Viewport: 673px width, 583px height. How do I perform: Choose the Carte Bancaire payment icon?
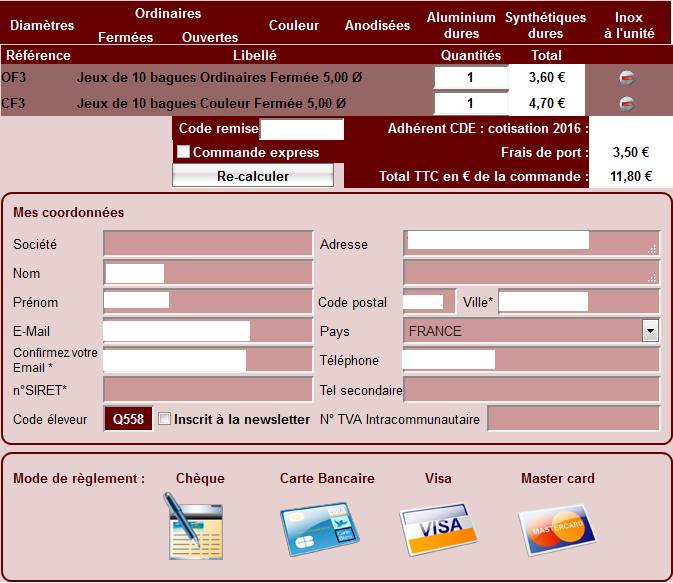(x=320, y=529)
